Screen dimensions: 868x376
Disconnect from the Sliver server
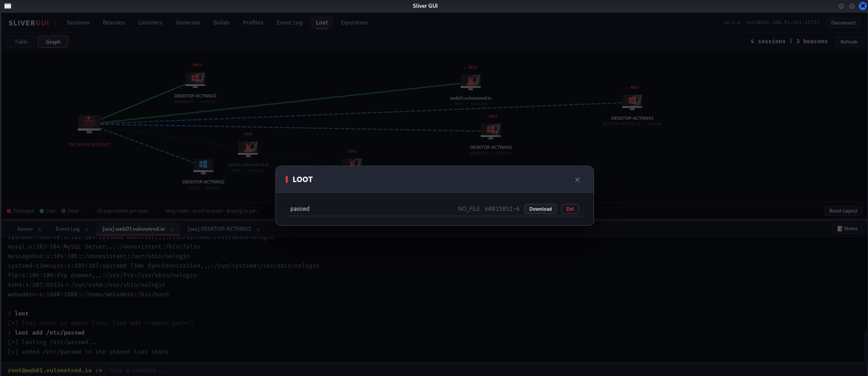pyautogui.click(x=843, y=23)
